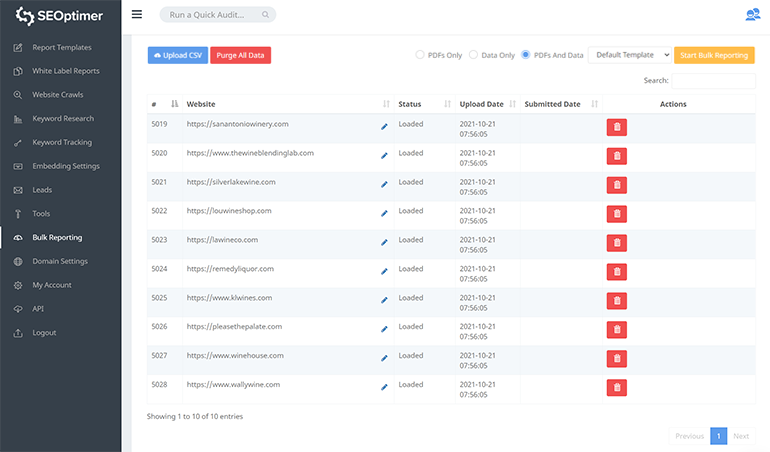Delete the remedyliquor.com entry
Image resolution: width=770 pixels, height=452 pixels.
coord(617,271)
